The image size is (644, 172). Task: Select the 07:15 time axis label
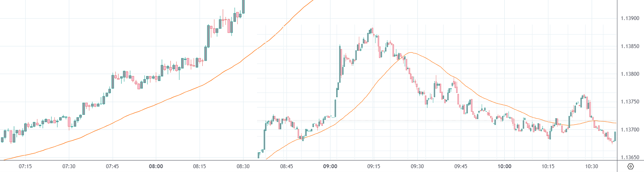[x=25, y=166]
